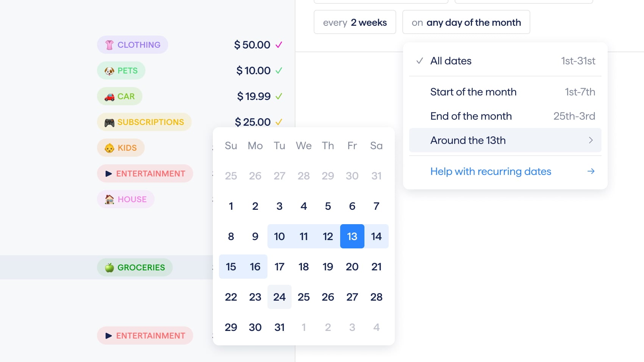
Task: Select 'Start of the month' option
Action: click(x=474, y=92)
